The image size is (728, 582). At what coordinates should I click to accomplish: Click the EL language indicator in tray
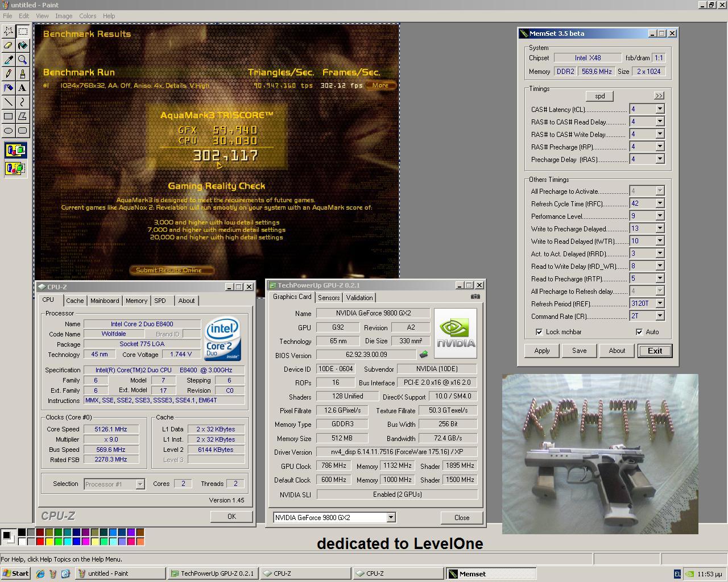click(x=677, y=574)
